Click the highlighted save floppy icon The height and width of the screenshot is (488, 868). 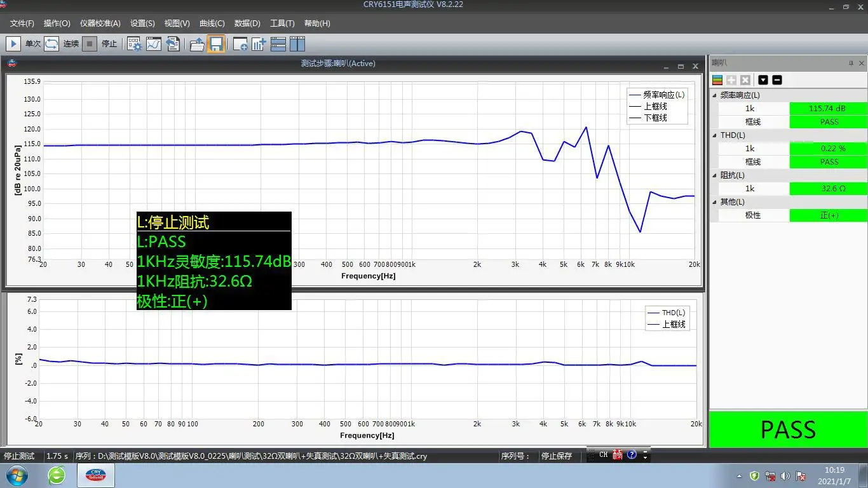click(x=216, y=44)
